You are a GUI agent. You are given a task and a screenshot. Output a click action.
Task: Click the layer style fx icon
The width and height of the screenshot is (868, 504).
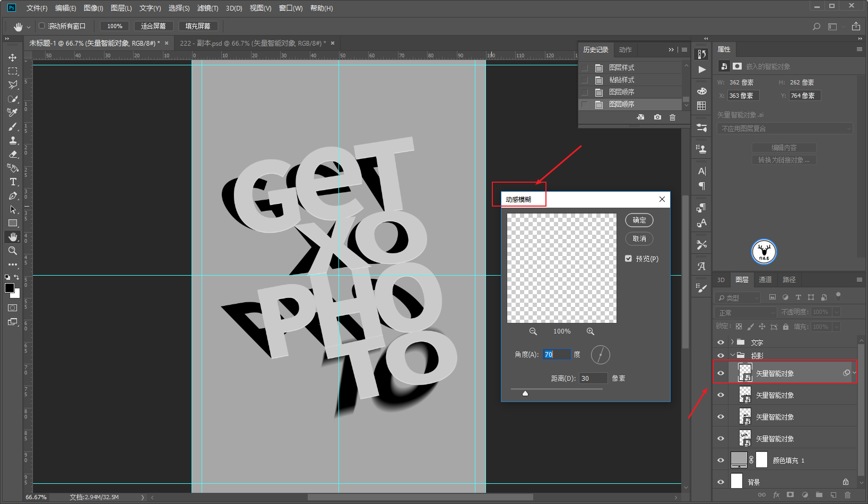776,494
